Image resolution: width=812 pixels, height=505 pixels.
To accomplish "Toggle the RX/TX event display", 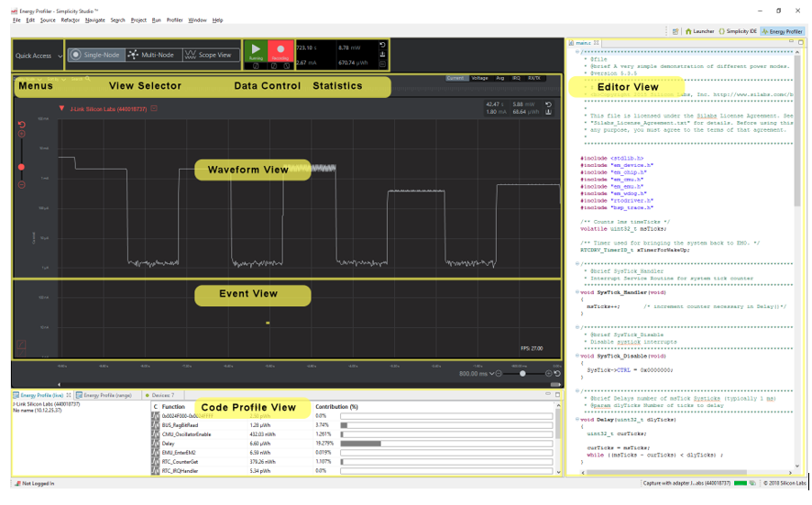I will (x=534, y=78).
